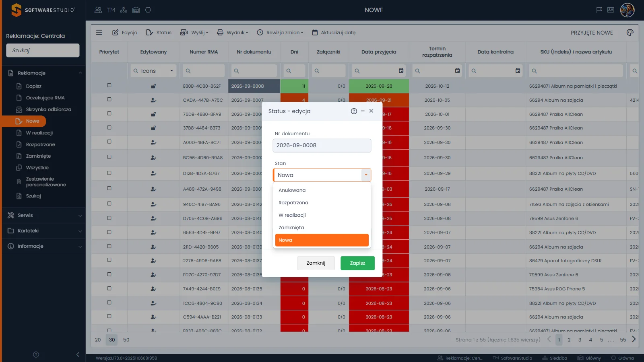Collapse the sidebar with left arrow
Image resolution: width=644 pixels, height=362 pixels.
click(x=78, y=354)
